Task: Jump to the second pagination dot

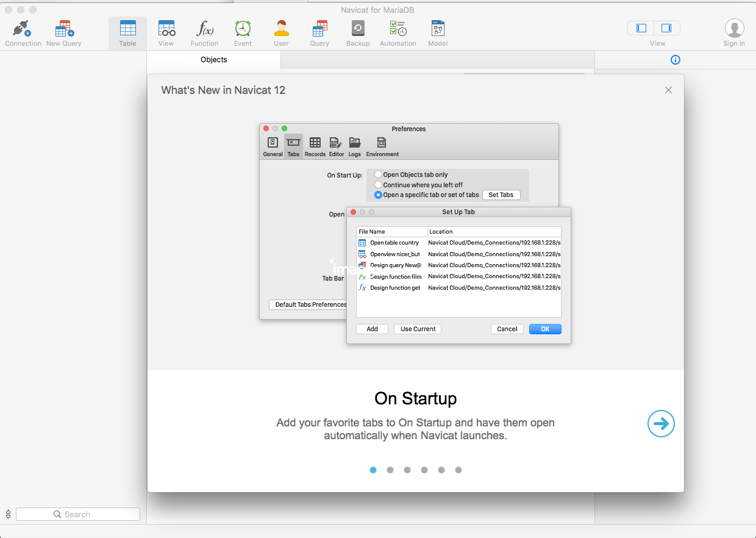Action: (x=390, y=470)
